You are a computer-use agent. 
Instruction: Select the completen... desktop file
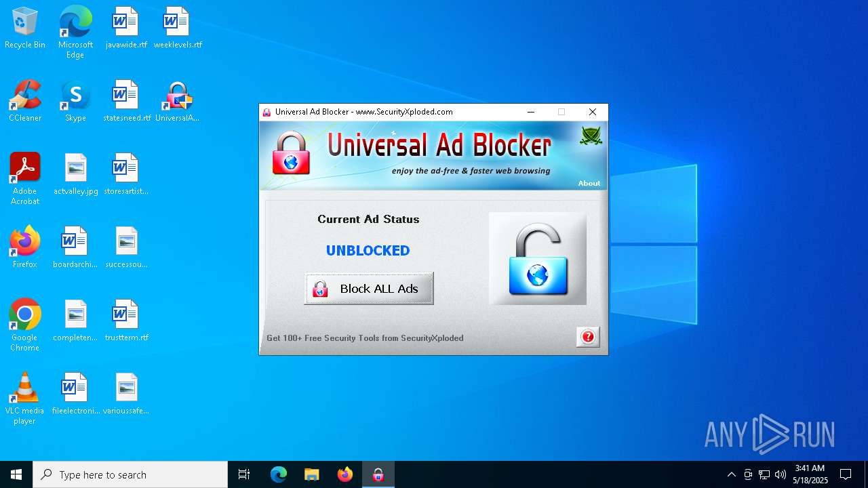(75, 321)
